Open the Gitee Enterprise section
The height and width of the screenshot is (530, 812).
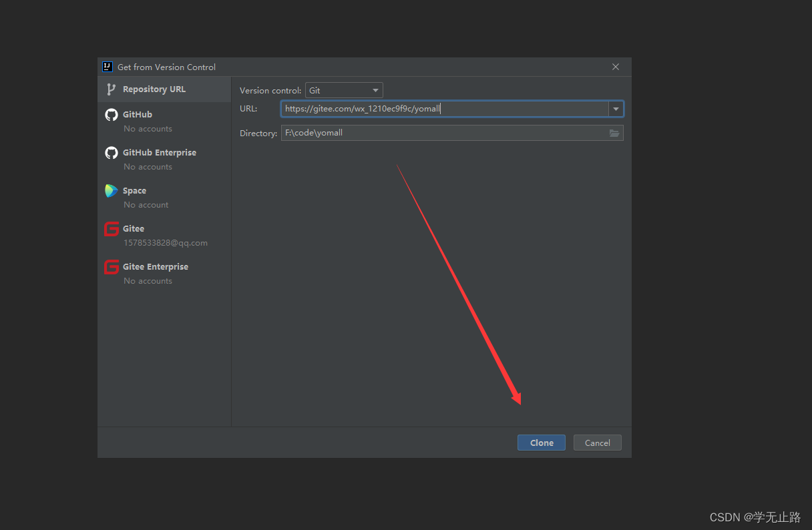tap(164, 273)
